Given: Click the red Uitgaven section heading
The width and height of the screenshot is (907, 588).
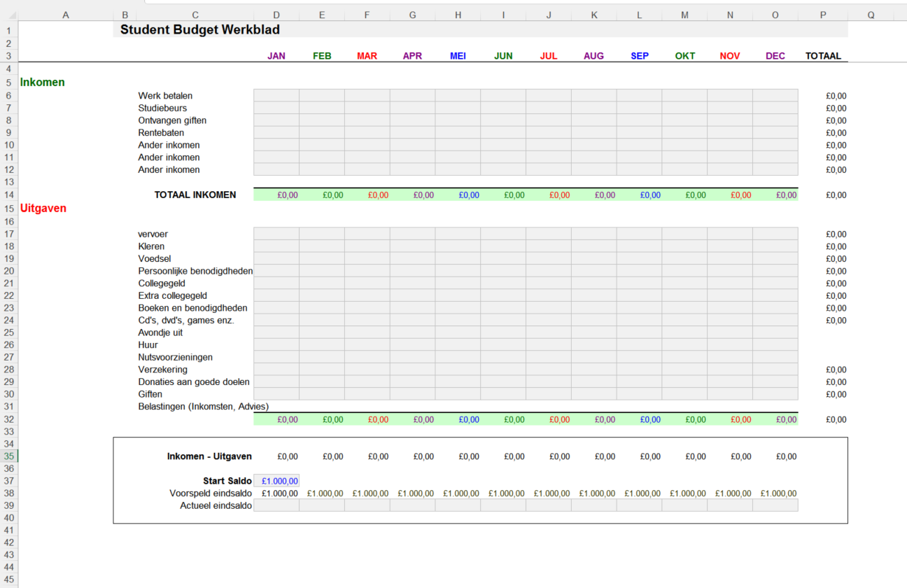Looking at the screenshot, I should (x=43, y=208).
